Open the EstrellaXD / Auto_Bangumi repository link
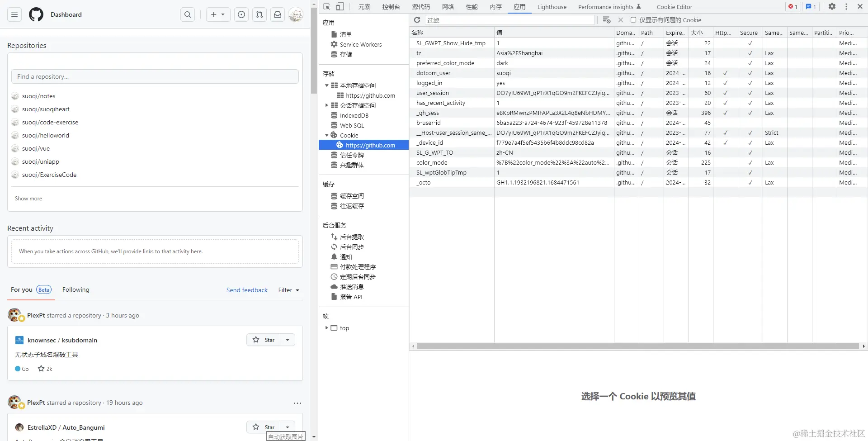This screenshot has height=441, width=868. click(66, 427)
